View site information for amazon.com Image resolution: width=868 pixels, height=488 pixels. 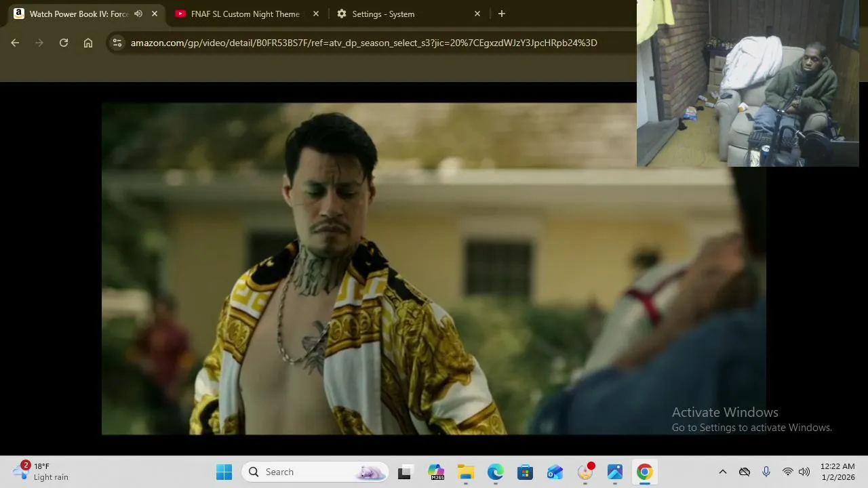tap(117, 43)
